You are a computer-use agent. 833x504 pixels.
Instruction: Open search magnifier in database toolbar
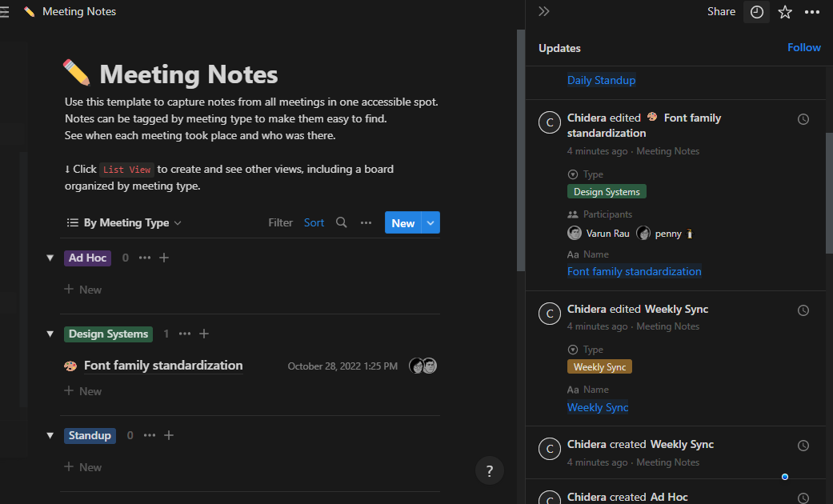point(342,222)
